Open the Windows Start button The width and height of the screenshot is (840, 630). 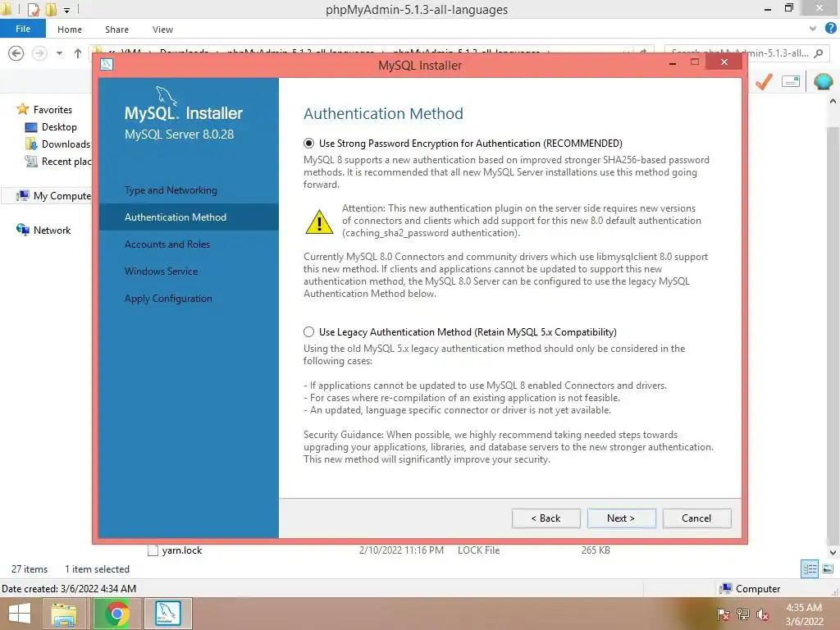[20, 614]
